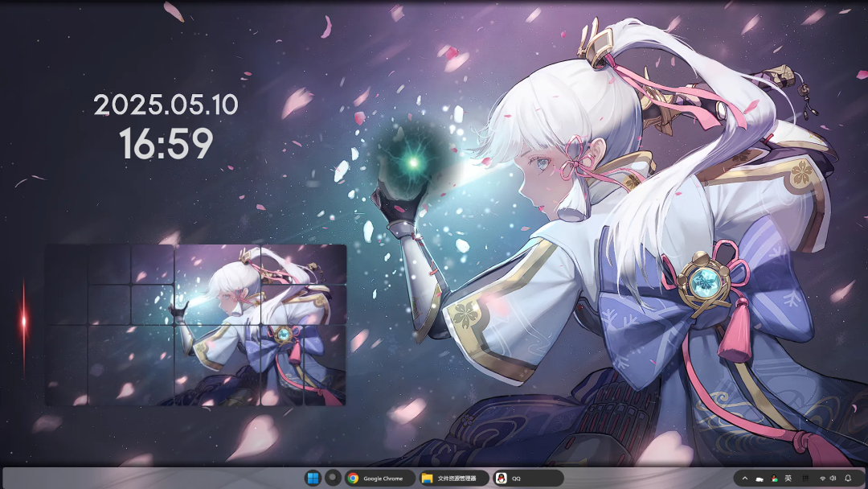Open the Windows Start menu
The image size is (868, 489).
click(313, 478)
